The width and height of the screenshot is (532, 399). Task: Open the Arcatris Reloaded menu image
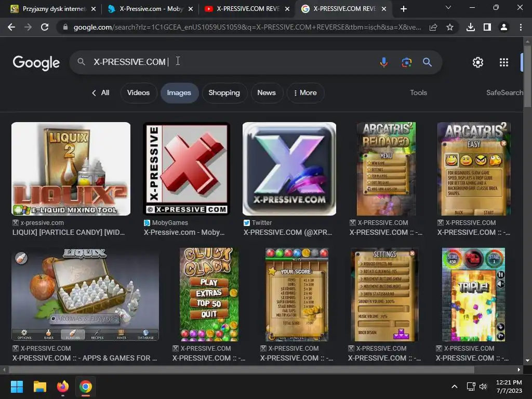(x=386, y=169)
